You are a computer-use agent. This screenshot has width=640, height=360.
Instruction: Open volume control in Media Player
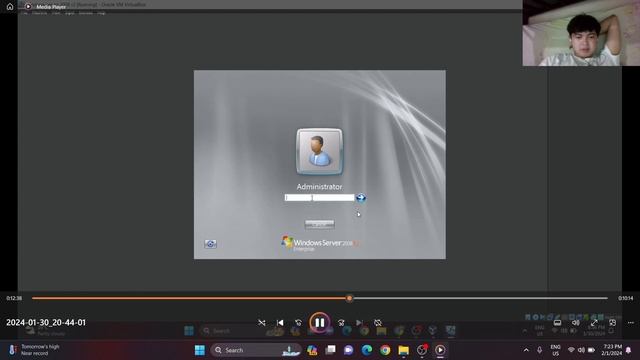tap(576, 322)
